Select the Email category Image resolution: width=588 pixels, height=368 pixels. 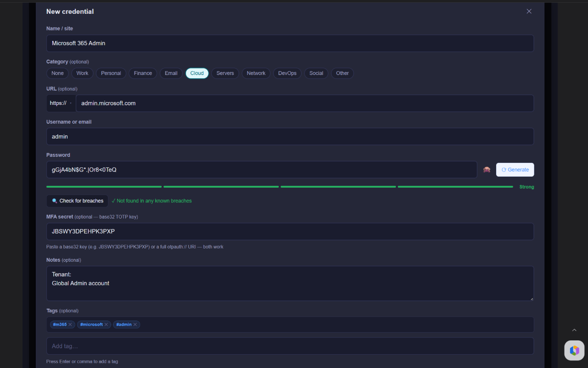pos(171,73)
